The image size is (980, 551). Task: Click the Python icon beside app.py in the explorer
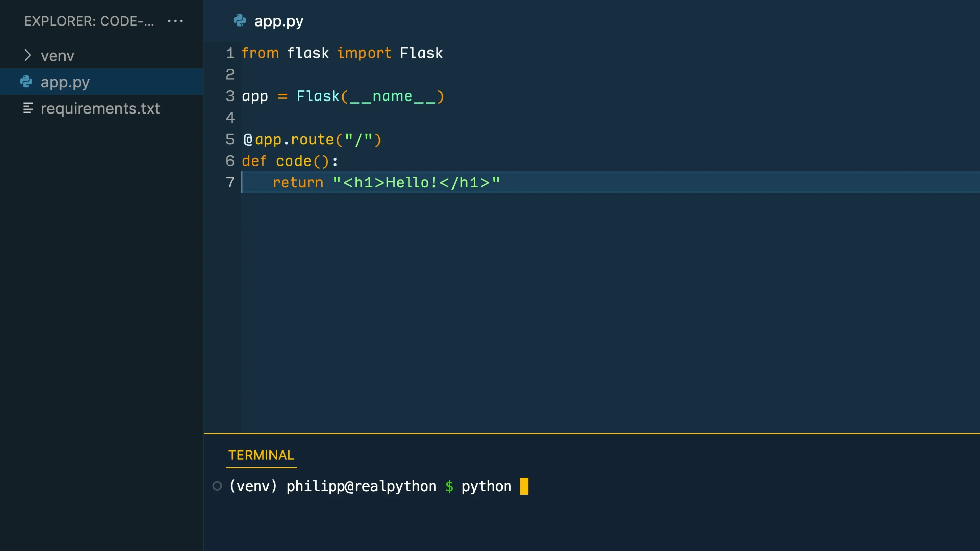coord(26,82)
